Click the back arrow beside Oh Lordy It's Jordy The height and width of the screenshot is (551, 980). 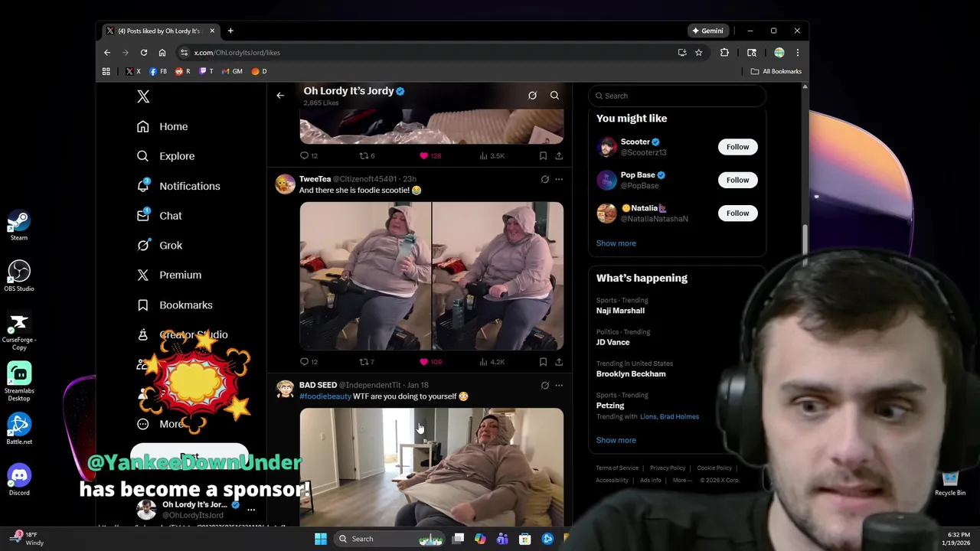tap(280, 96)
